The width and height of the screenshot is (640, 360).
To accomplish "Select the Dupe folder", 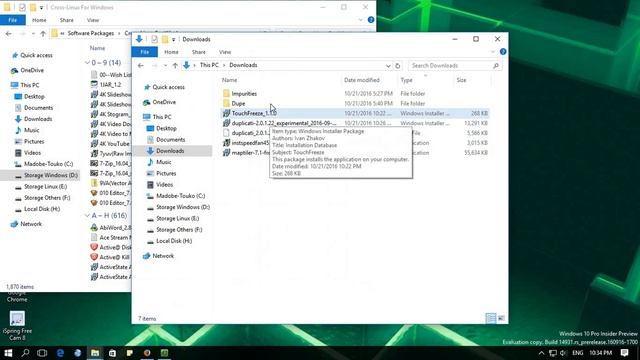I will click(238, 103).
